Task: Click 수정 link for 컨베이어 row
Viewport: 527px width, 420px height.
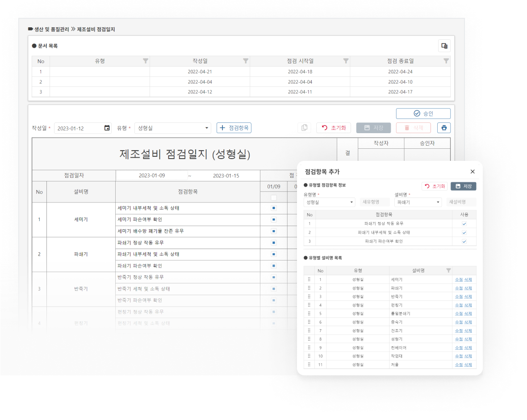Action: coord(459,347)
